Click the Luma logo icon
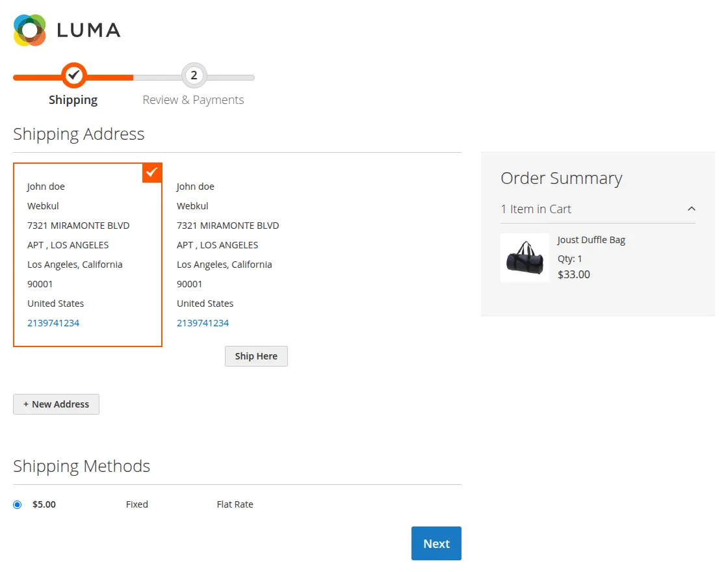Screen dimensions: 728x572 click(x=30, y=30)
